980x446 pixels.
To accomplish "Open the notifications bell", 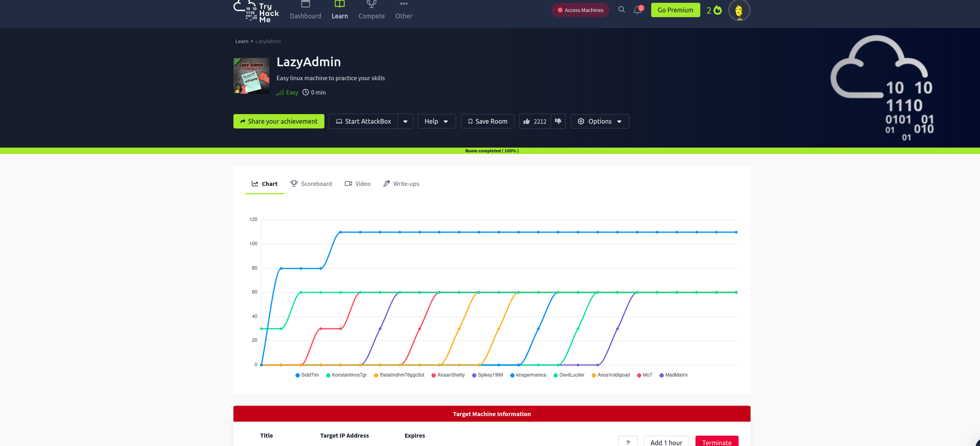I will tap(637, 10).
